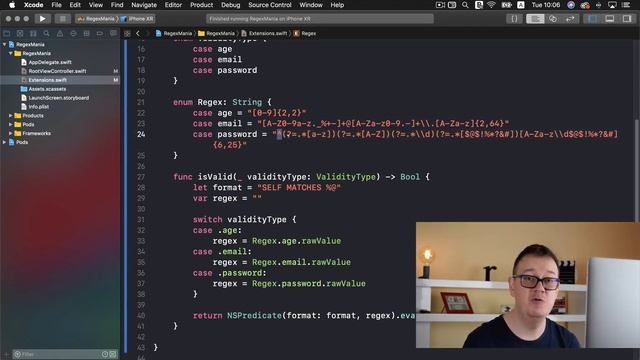Switch to the Version editor

coord(570,19)
